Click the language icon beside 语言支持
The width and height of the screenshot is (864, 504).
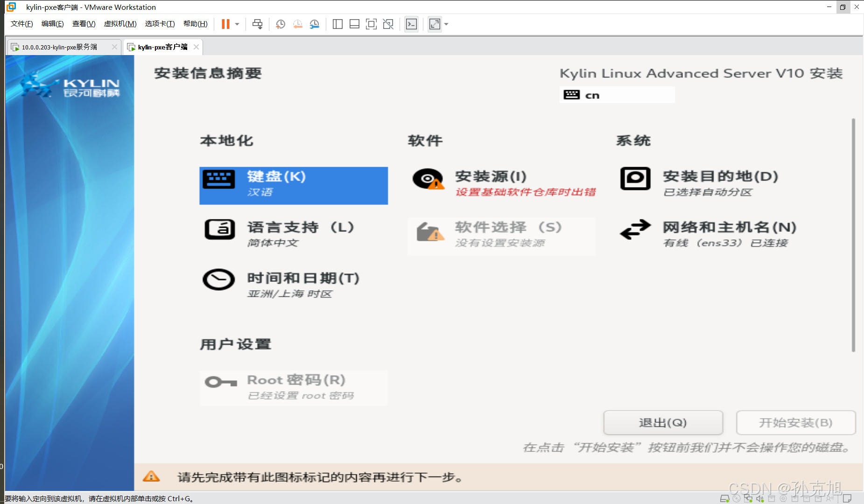[x=219, y=229]
